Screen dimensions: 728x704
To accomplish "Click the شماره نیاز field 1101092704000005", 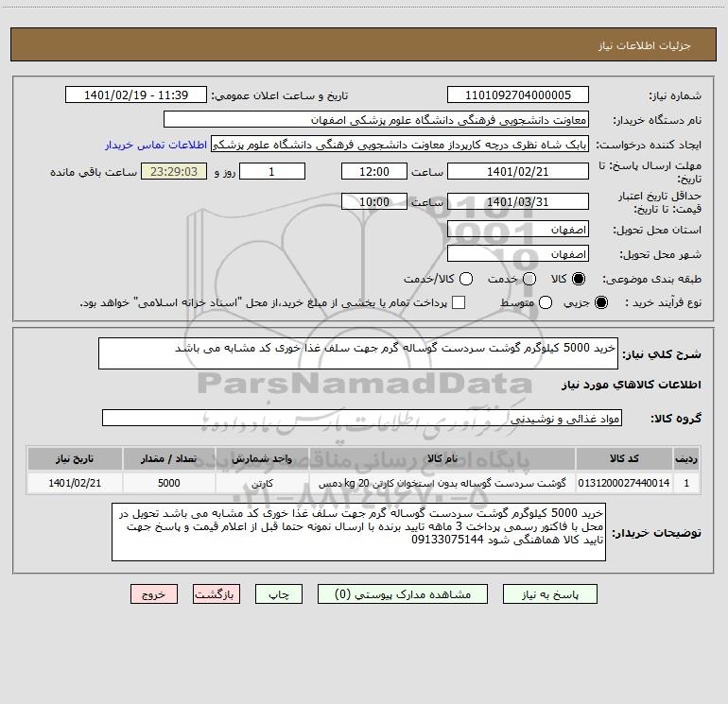I will [x=518, y=95].
